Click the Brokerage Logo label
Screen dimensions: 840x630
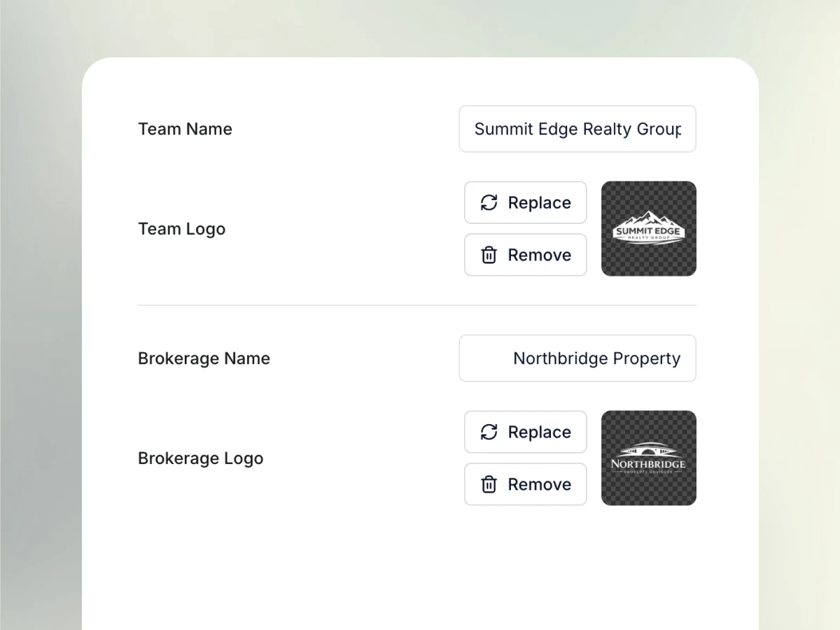point(200,458)
